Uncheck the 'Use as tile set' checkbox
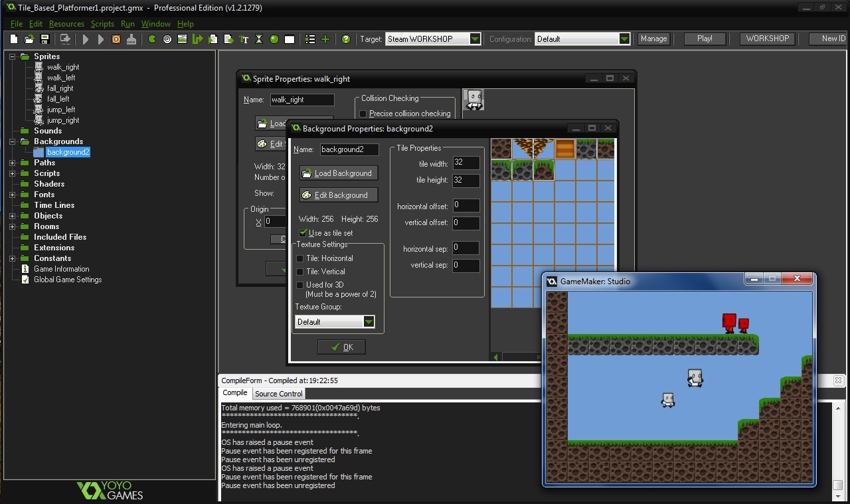 click(303, 233)
